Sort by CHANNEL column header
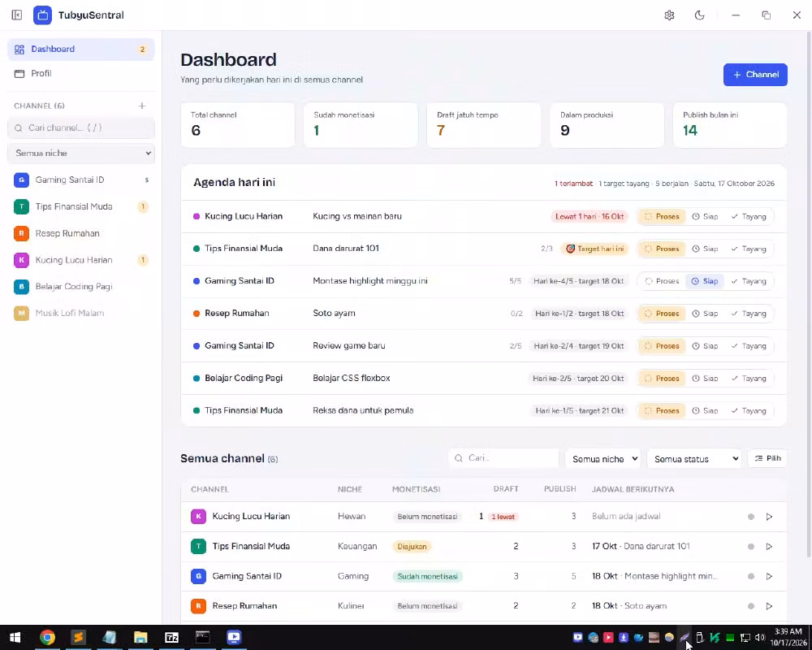This screenshot has width=812, height=650. point(209,489)
